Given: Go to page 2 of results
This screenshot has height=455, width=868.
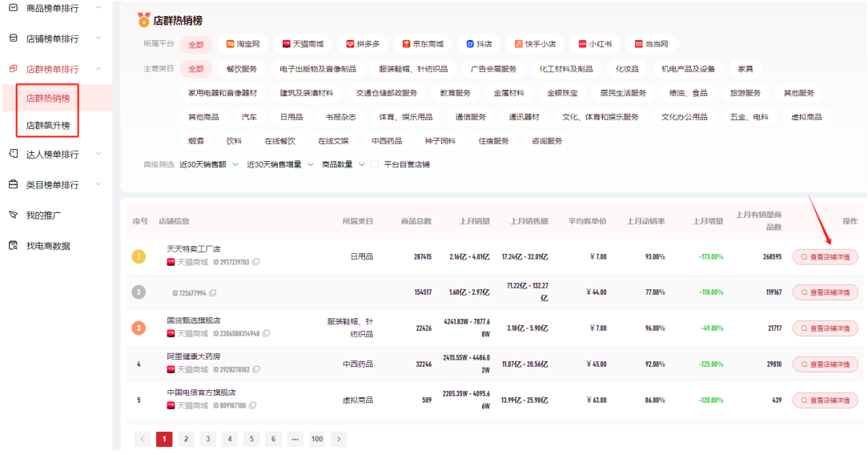Looking at the screenshot, I should point(186,439).
